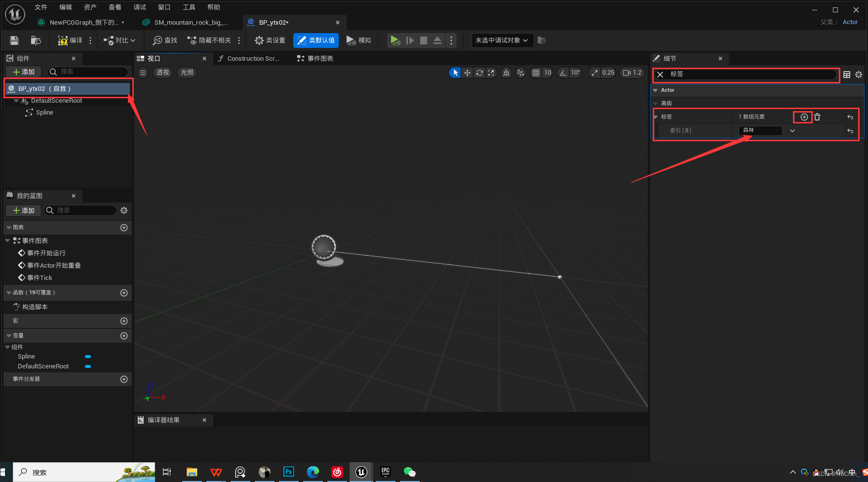This screenshot has width=868, height=482.
Task: Compile the blueprint with 编译
Action: 70,40
